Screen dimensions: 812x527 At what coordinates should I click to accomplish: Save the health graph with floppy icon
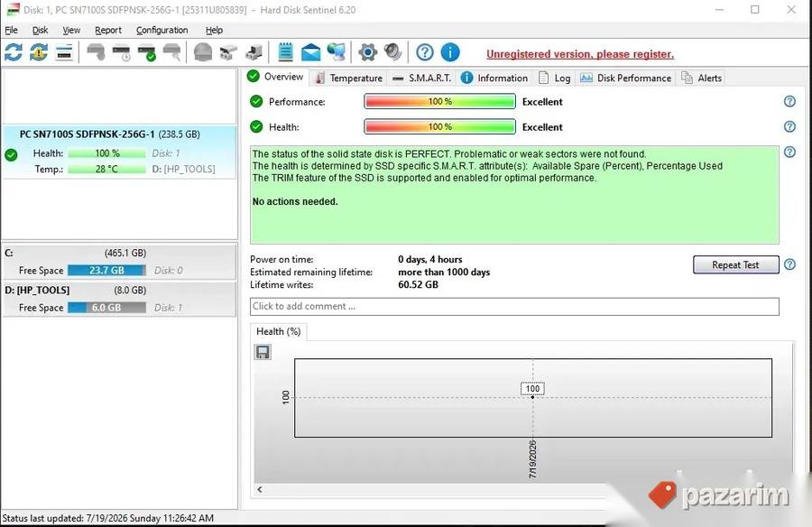263,352
